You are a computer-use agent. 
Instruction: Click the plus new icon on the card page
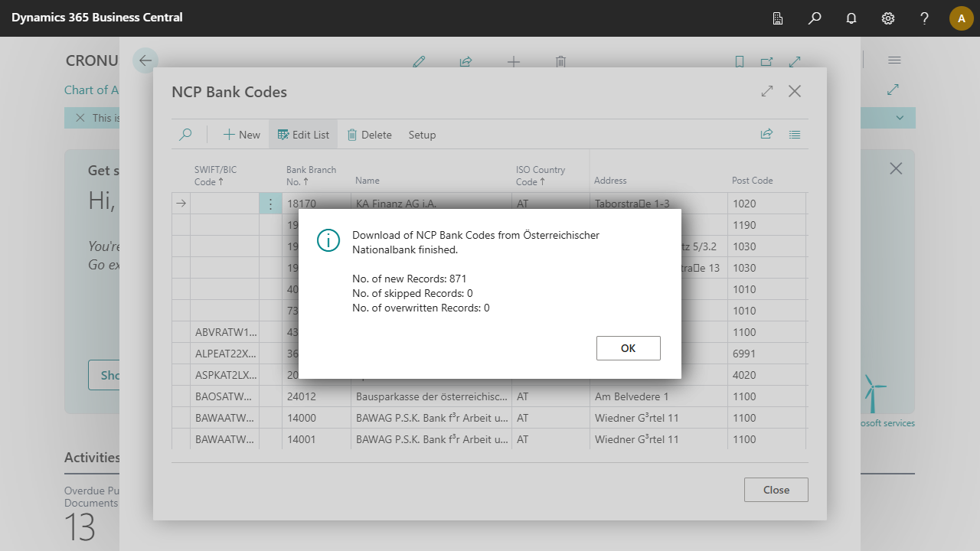coord(514,62)
